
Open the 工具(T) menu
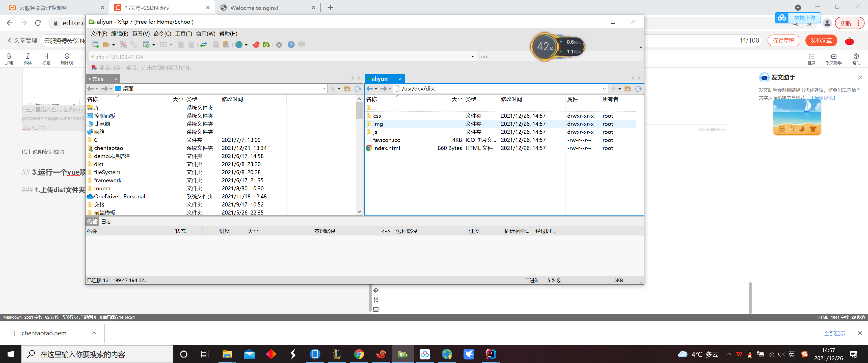coord(183,34)
